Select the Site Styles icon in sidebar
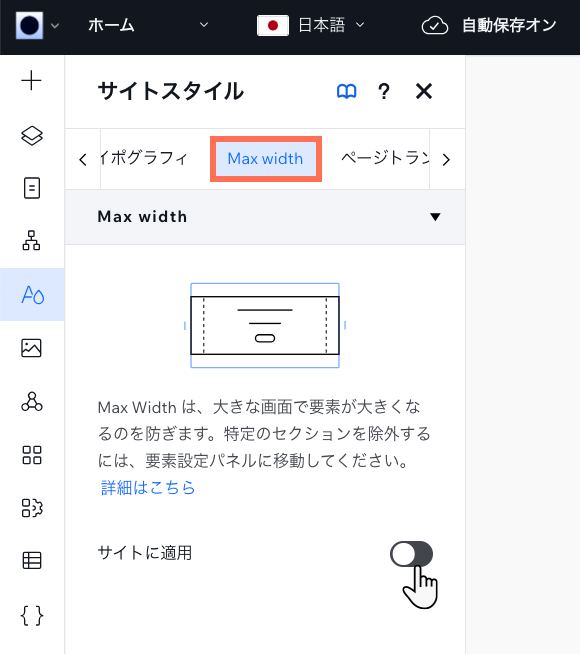The image size is (580, 654). [x=32, y=294]
